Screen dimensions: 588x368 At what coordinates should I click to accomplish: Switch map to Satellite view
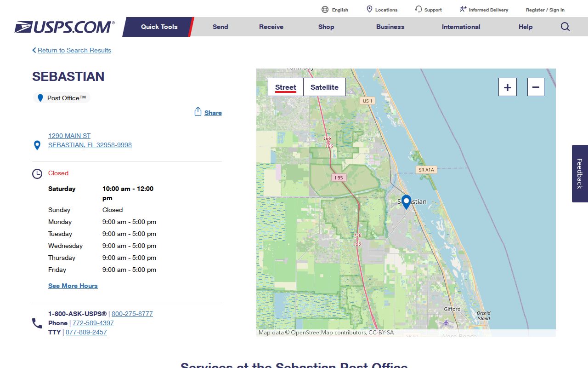324,87
